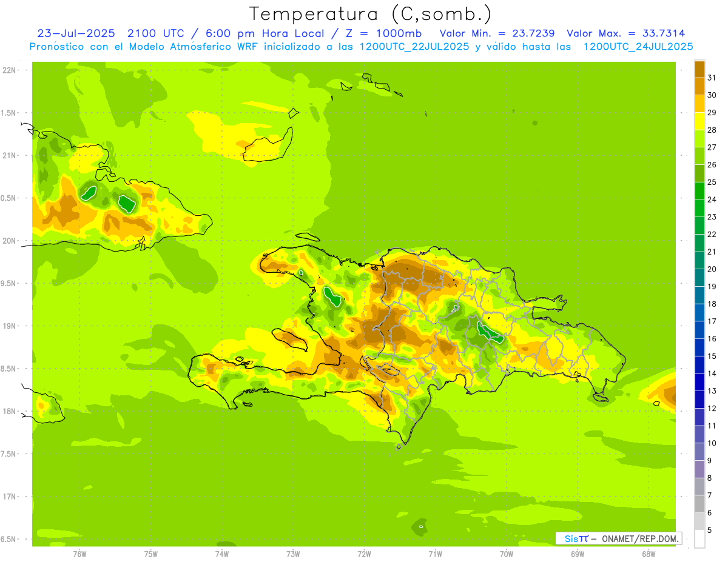Click the legend label '14'
Image resolution: width=728 pixels, height=562 pixels.
click(712, 373)
